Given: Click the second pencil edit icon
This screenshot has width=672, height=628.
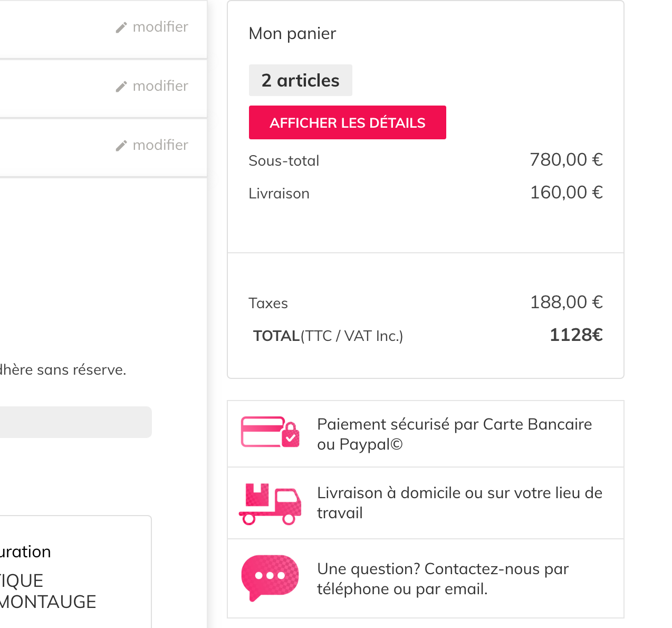Looking at the screenshot, I should pyautogui.click(x=121, y=87).
